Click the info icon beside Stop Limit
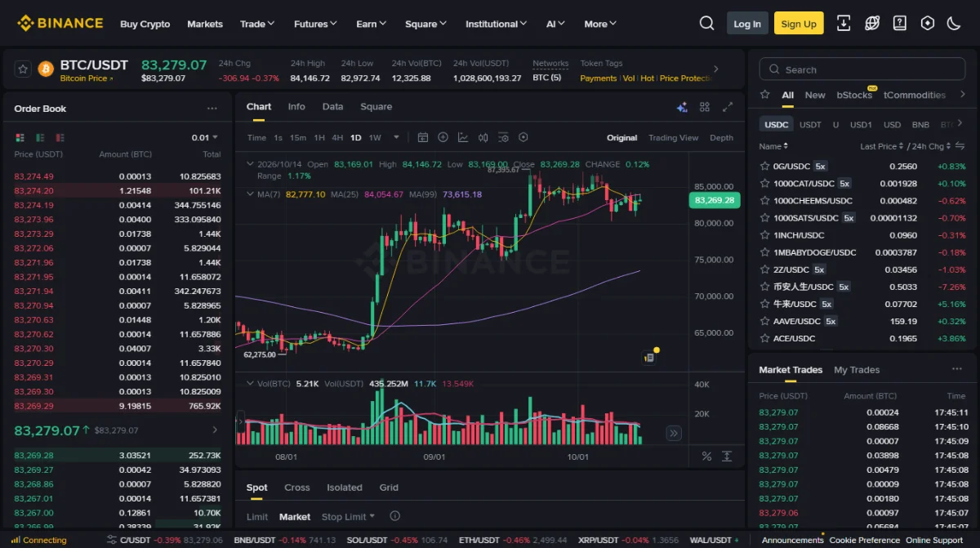This screenshot has height=548, width=980. [395, 516]
